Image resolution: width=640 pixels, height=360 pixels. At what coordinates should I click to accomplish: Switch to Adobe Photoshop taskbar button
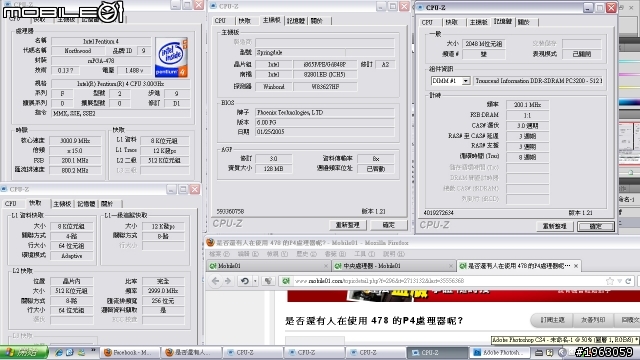tap(500, 353)
